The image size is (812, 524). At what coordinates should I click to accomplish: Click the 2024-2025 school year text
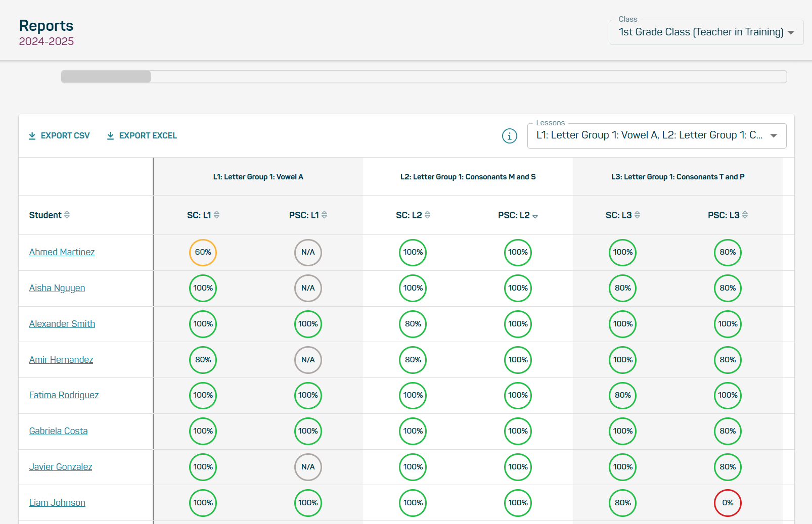click(47, 41)
